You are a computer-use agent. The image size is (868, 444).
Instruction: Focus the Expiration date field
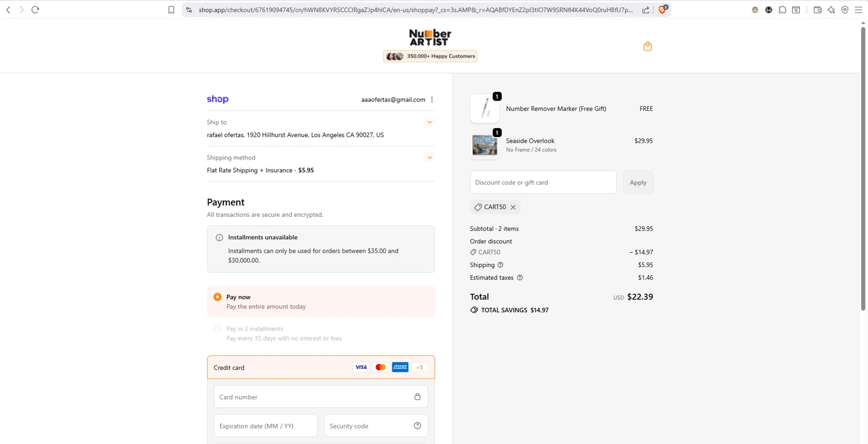[x=266, y=425]
